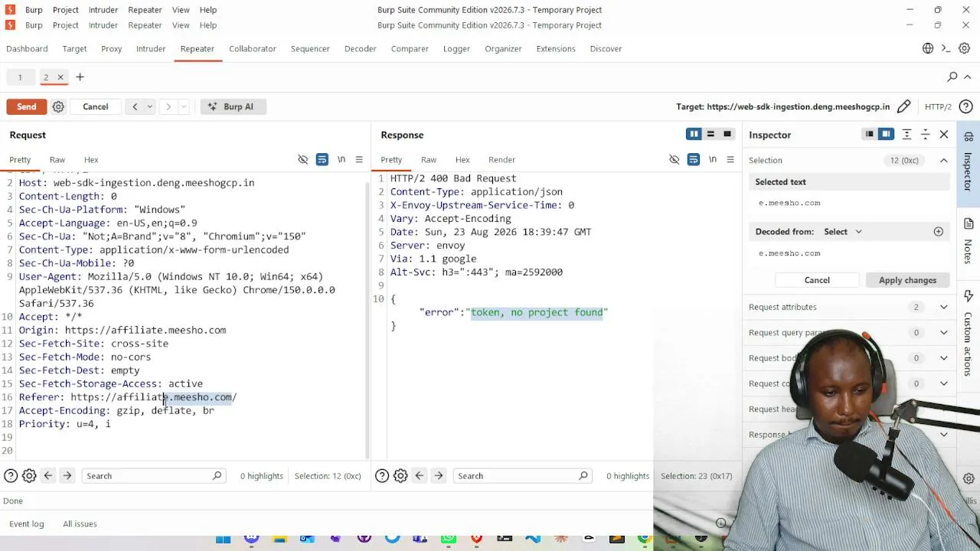Jump to next match in Response search
980x551 pixels.
click(x=439, y=476)
